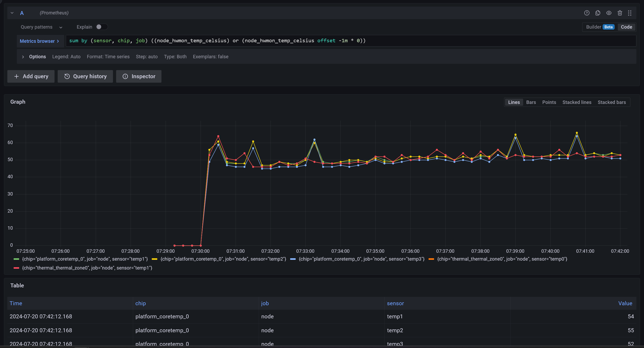This screenshot has height=348, width=644.
Task: Toggle query A visibility eye icon
Action: pos(609,13)
